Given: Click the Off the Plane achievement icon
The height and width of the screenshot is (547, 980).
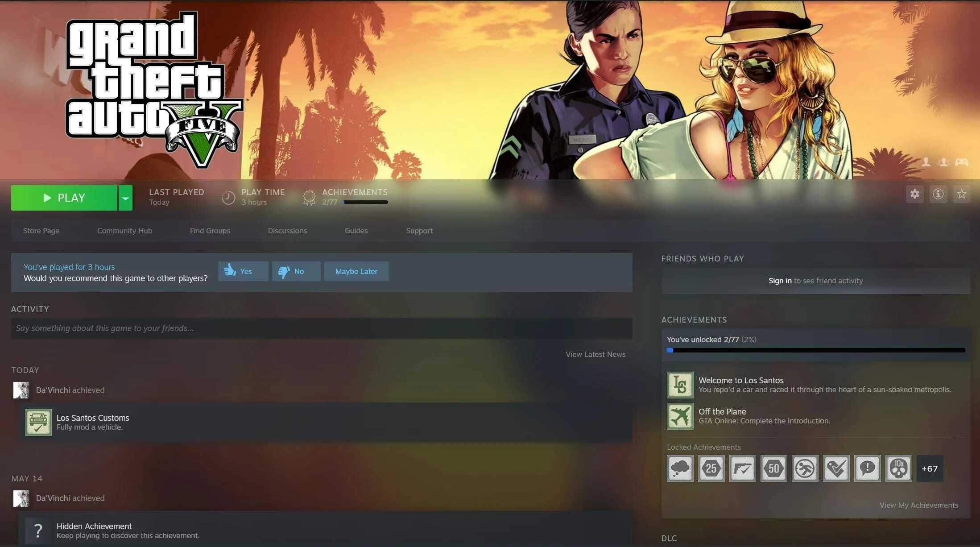Looking at the screenshot, I should pos(680,416).
